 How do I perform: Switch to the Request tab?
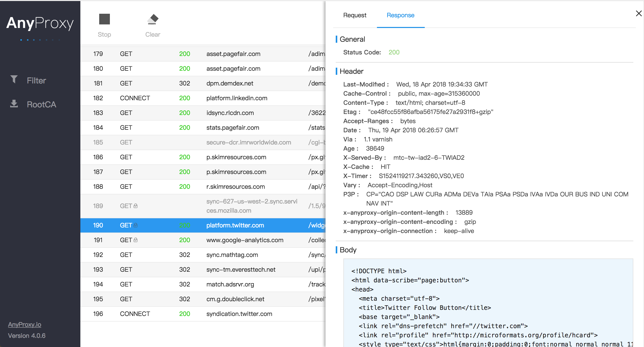(355, 15)
